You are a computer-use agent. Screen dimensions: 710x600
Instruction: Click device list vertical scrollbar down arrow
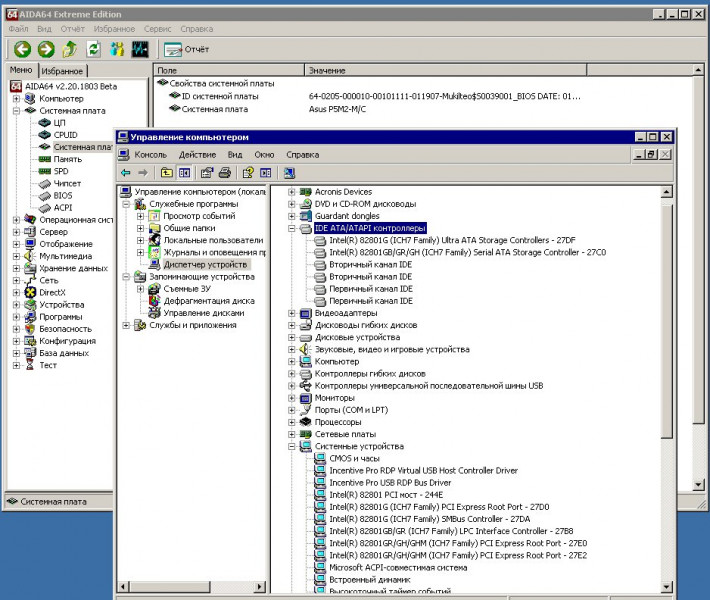[x=667, y=587]
